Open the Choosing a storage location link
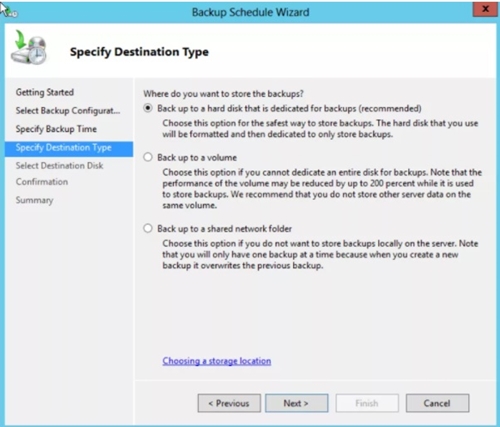 pyautogui.click(x=217, y=361)
